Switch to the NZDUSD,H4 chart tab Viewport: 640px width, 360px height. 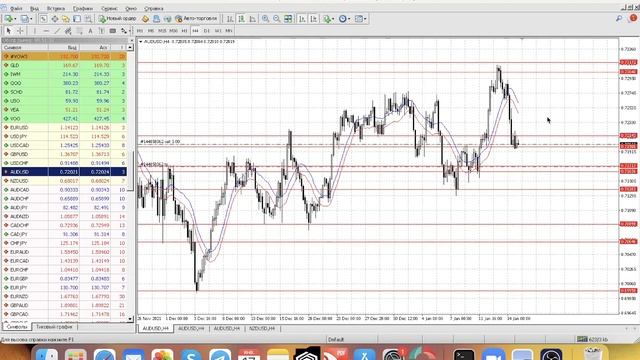click(262, 328)
